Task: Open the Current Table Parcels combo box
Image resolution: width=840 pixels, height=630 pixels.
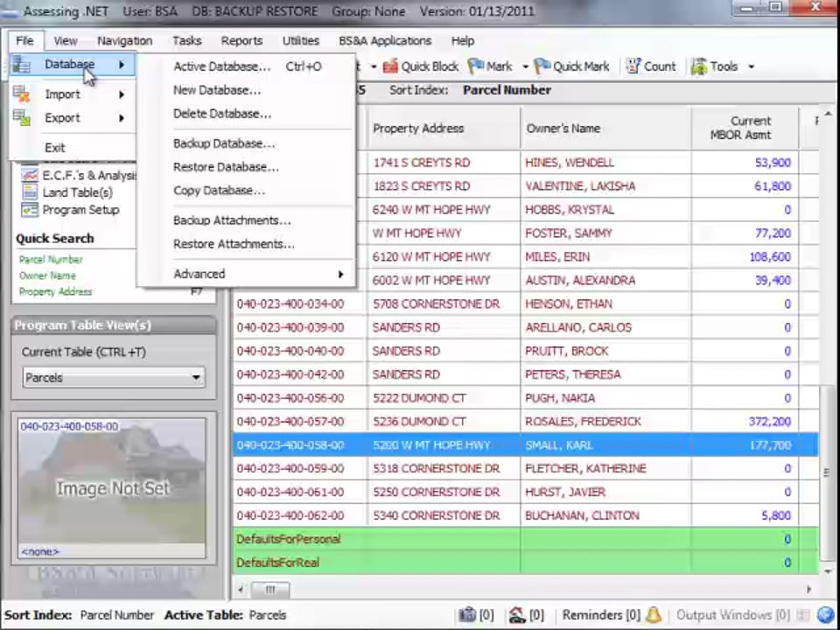Action: (x=112, y=378)
